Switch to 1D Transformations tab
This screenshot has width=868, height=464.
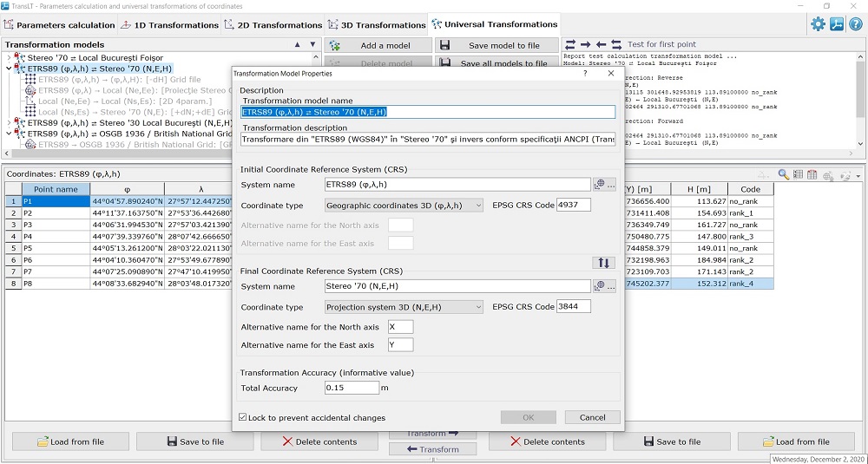tap(169, 25)
